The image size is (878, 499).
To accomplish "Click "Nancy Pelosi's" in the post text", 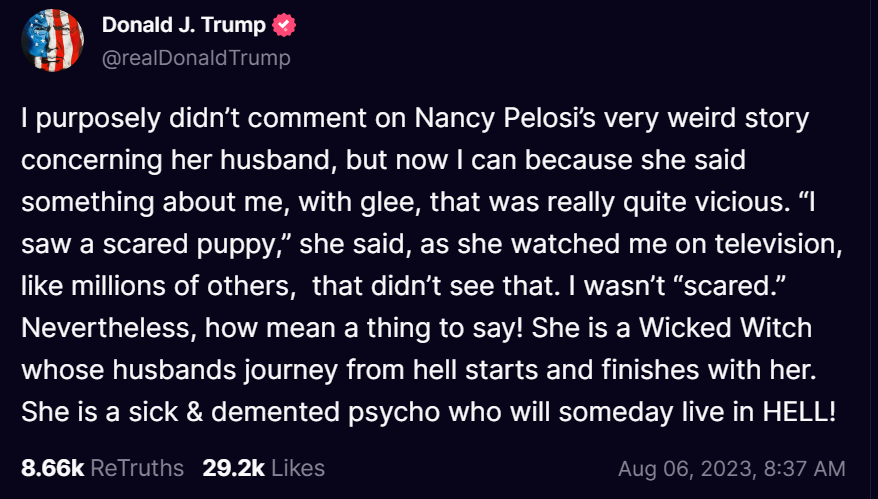I will 506,118.
